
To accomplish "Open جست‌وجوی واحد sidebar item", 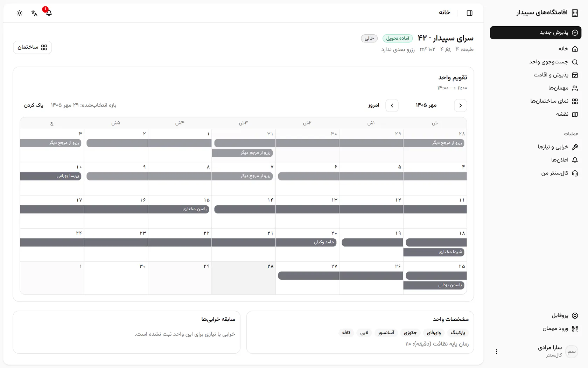I will pos(535,62).
